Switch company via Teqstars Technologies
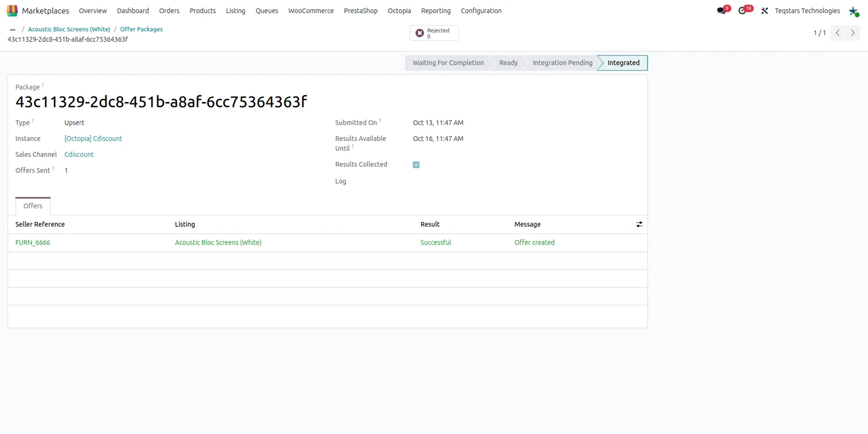The image size is (868, 434). [x=807, y=11]
